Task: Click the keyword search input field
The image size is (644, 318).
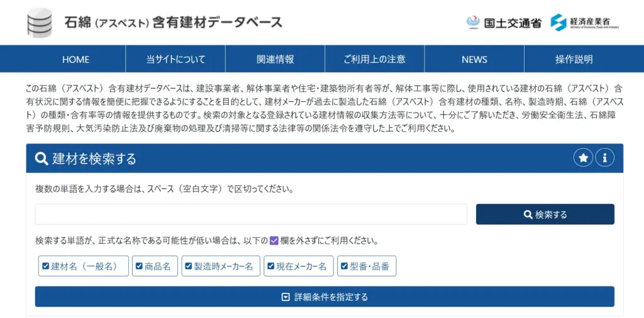Action: [251, 214]
